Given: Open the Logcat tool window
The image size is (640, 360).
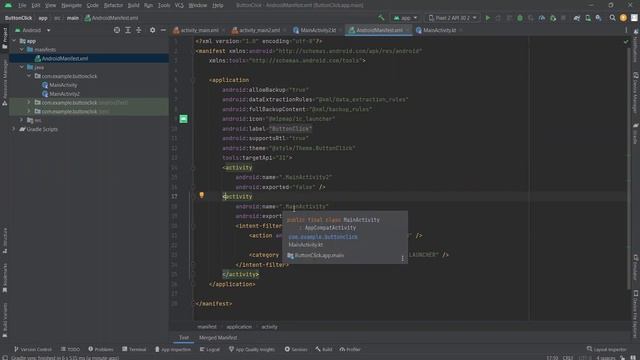Looking at the screenshot, I should click(210, 349).
